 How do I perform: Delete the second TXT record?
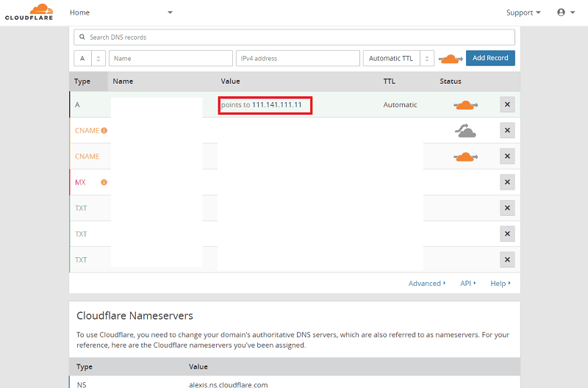tap(507, 234)
